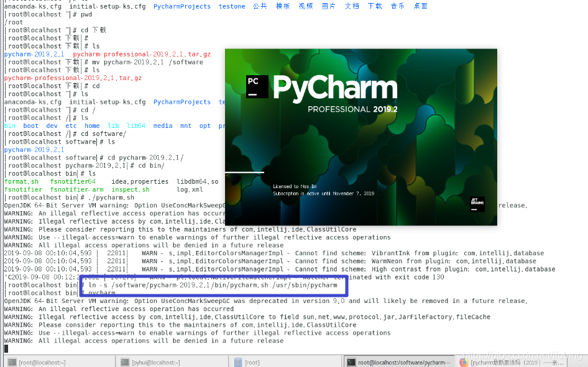Click terminal icon of [root@localhost:~] taskbar item
Image resolution: width=588 pixels, height=367 pixels.
(12, 362)
